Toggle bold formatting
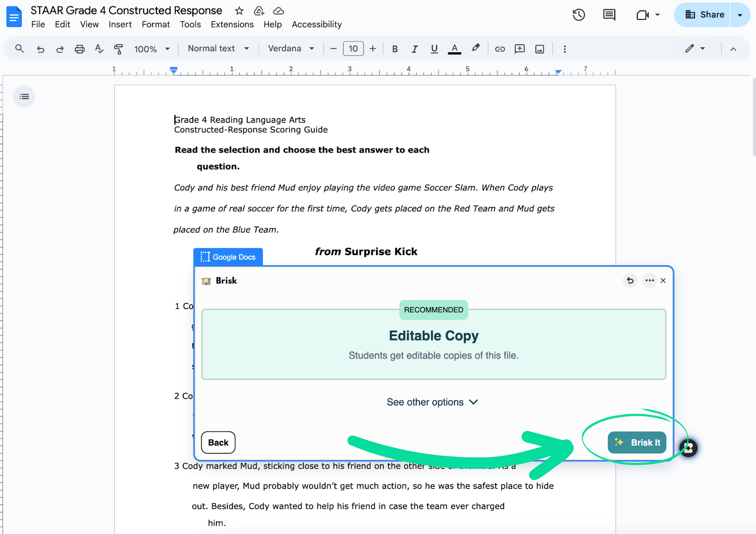 click(395, 49)
